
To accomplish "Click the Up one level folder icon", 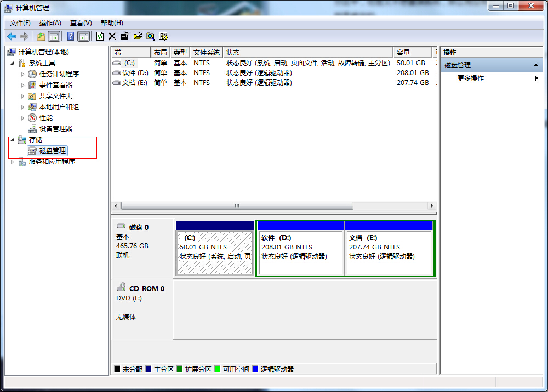I will tap(41, 36).
